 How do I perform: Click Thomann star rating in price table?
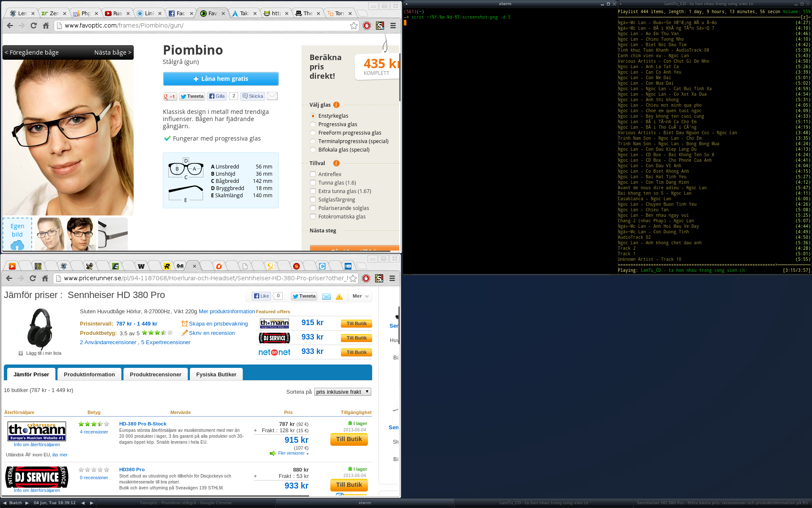(94, 424)
